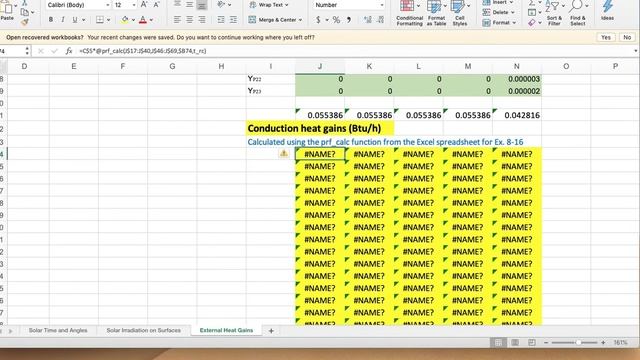This screenshot has width=640, height=360.
Task: Click the Ideas lightning icon
Action: pos(607,11)
